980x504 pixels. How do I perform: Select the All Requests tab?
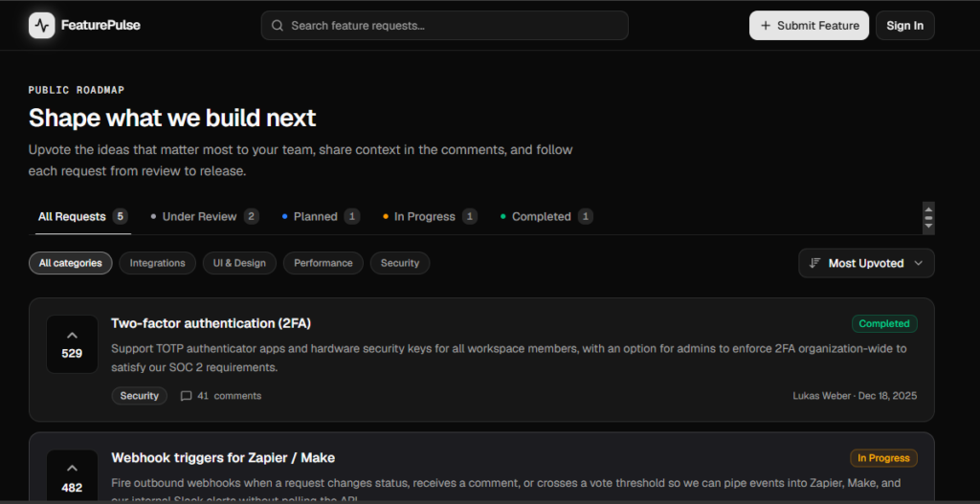83,217
